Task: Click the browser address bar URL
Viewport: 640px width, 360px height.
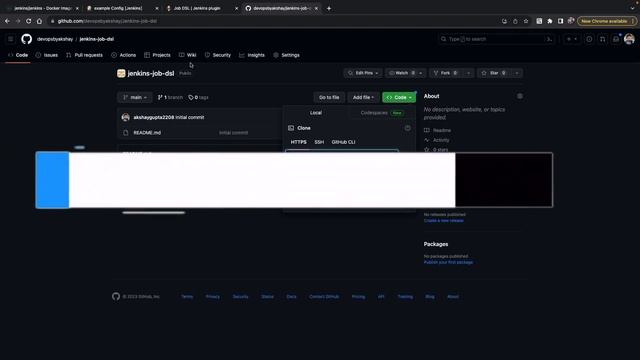Action: point(107,21)
